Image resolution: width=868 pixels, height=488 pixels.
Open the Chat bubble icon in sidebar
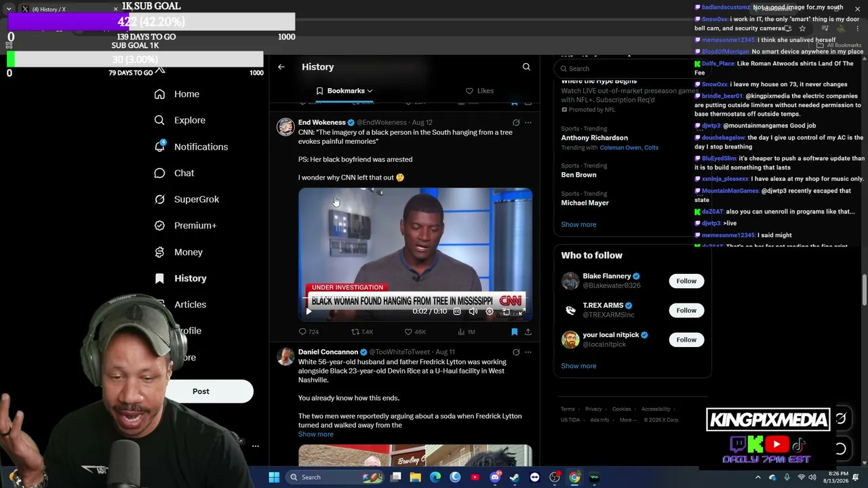click(x=159, y=173)
